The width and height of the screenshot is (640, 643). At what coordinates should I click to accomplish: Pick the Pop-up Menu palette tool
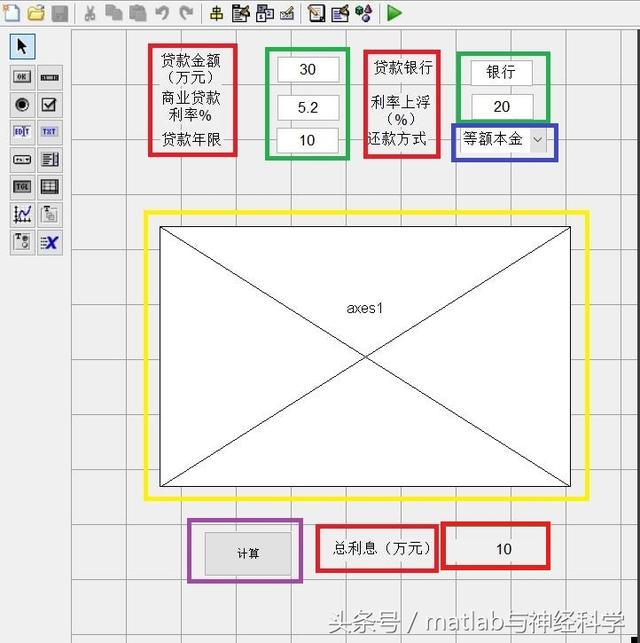coord(23,160)
